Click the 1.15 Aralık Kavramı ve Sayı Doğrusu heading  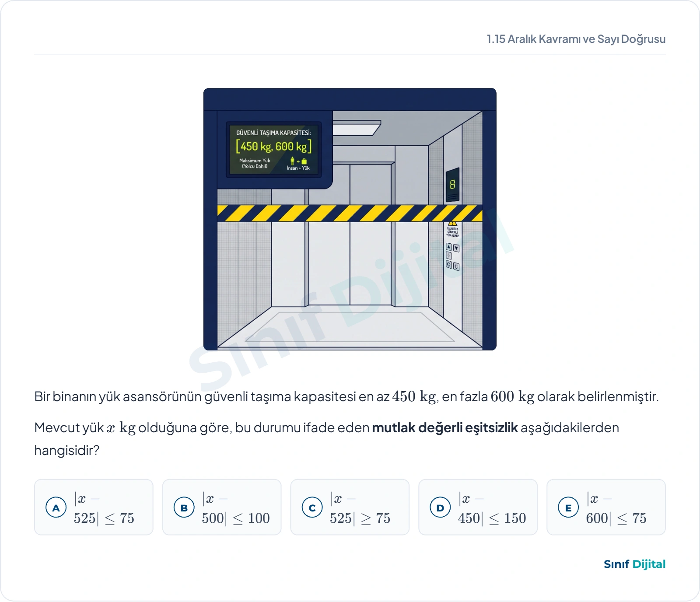click(576, 39)
